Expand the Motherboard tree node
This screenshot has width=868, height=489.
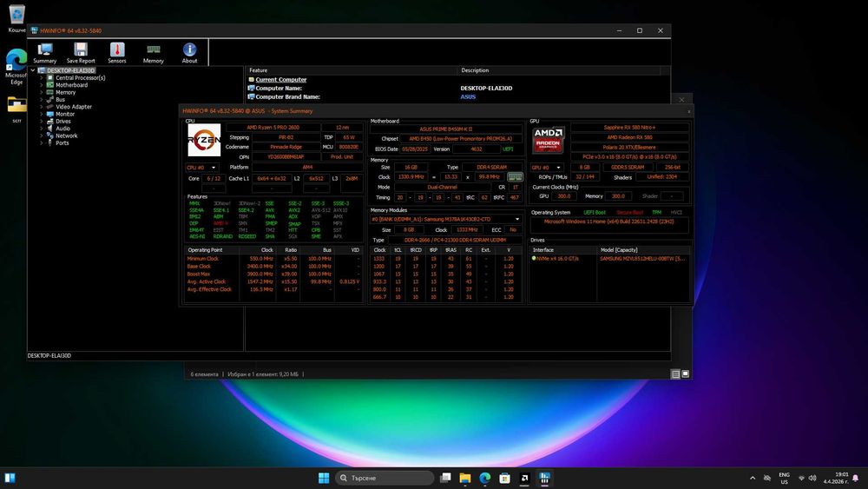(42, 85)
